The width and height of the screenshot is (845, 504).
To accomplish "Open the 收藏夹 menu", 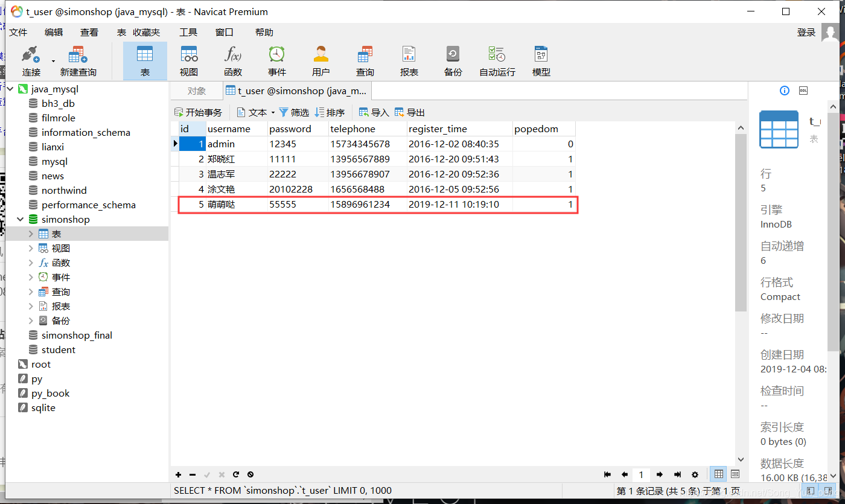I will tap(147, 33).
